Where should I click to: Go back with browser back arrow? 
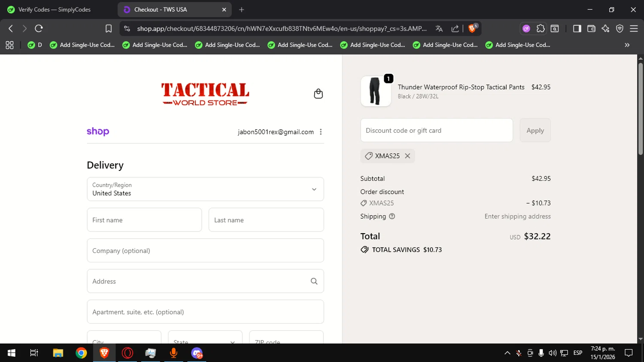tap(11, 28)
